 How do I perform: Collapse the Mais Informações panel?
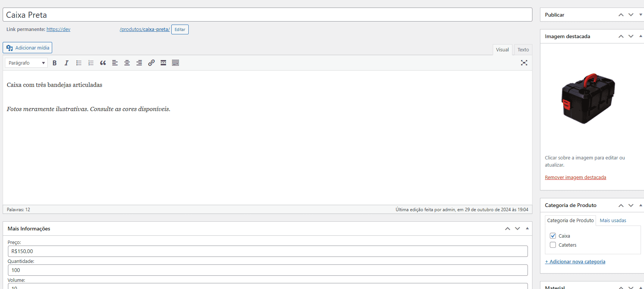coord(527,229)
